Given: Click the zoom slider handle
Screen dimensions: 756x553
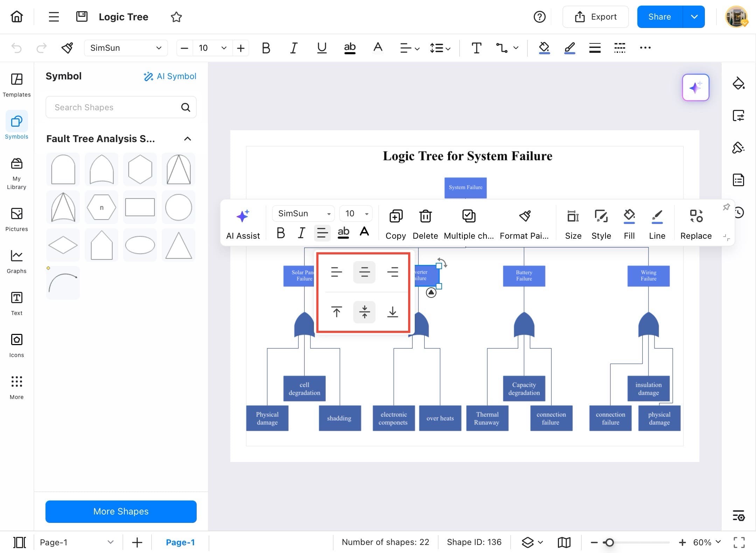Looking at the screenshot, I should (x=609, y=542).
